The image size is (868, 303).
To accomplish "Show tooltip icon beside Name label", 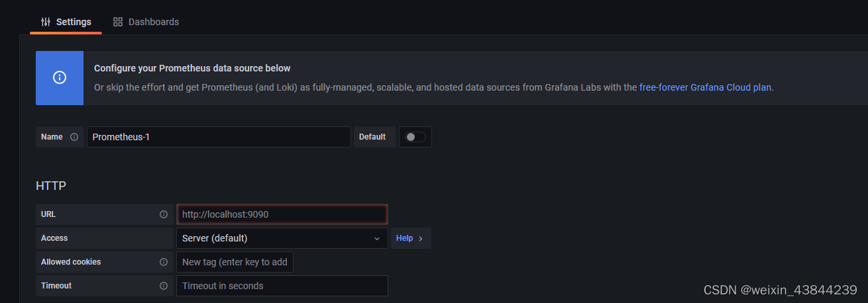I will tap(74, 137).
